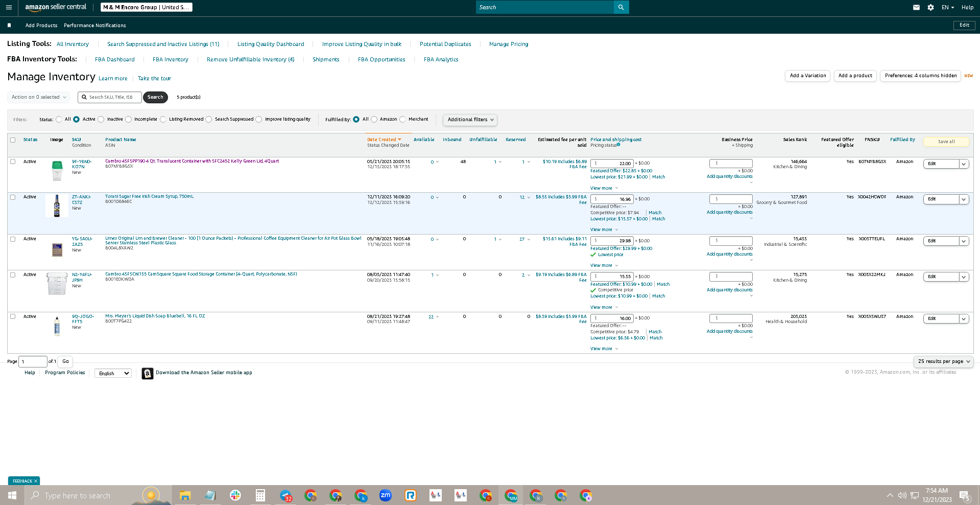This screenshot has height=505, width=980.
Task: Select Amazon under Fulfilled By
Action: click(374, 120)
